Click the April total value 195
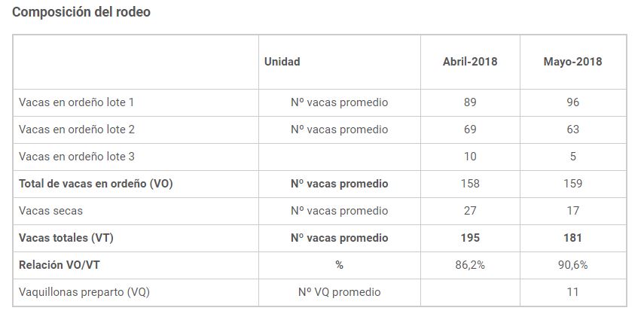Image resolution: width=644 pixels, height=320 pixels. pos(470,238)
